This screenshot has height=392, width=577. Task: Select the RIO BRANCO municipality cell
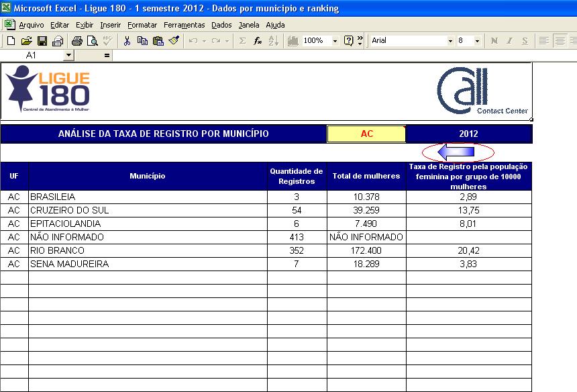[148, 250]
